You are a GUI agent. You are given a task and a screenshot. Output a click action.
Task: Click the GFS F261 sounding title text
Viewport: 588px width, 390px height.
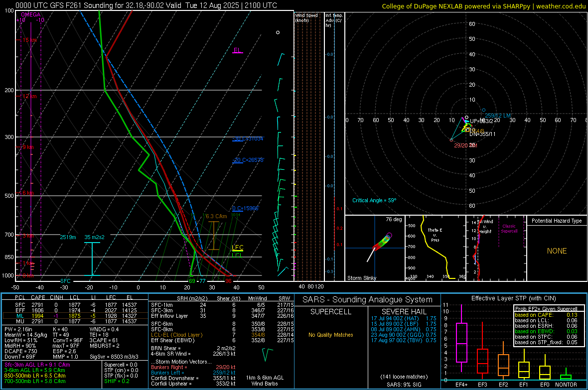point(146,5)
